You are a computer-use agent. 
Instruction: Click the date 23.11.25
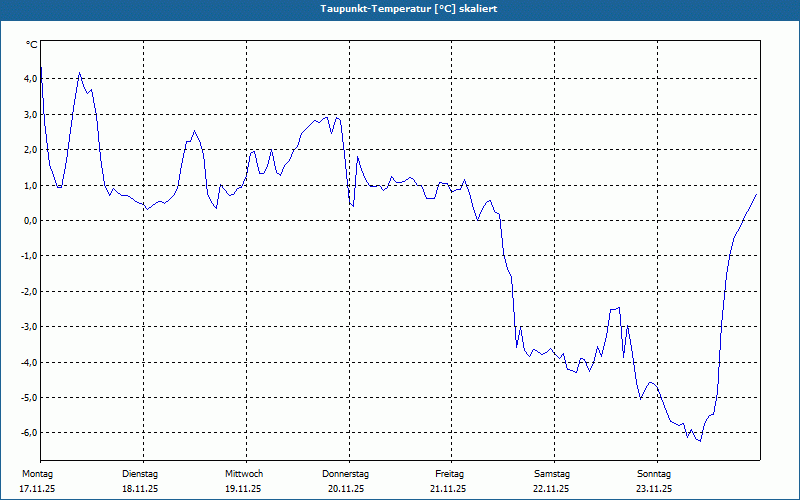tap(654, 489)
